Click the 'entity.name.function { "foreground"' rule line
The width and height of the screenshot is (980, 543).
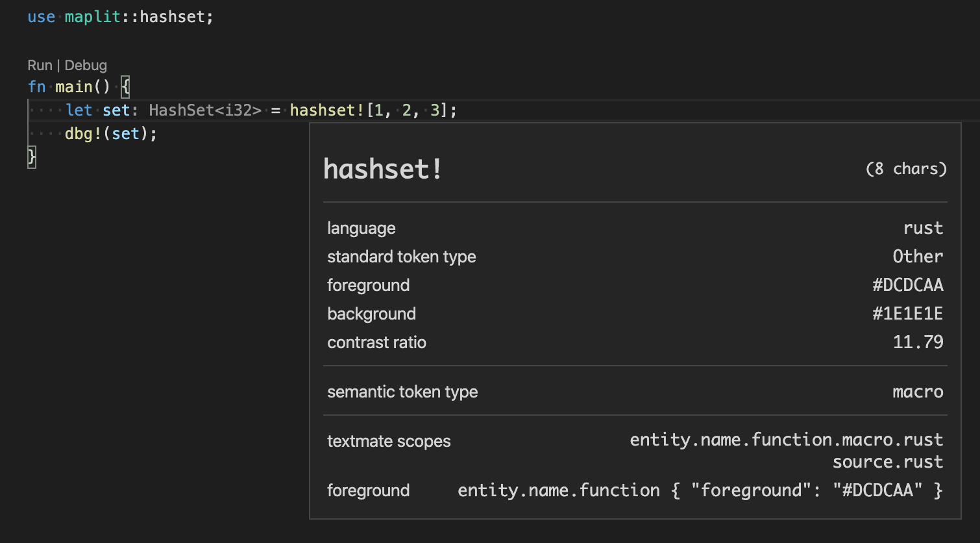[x=700, y=490]
